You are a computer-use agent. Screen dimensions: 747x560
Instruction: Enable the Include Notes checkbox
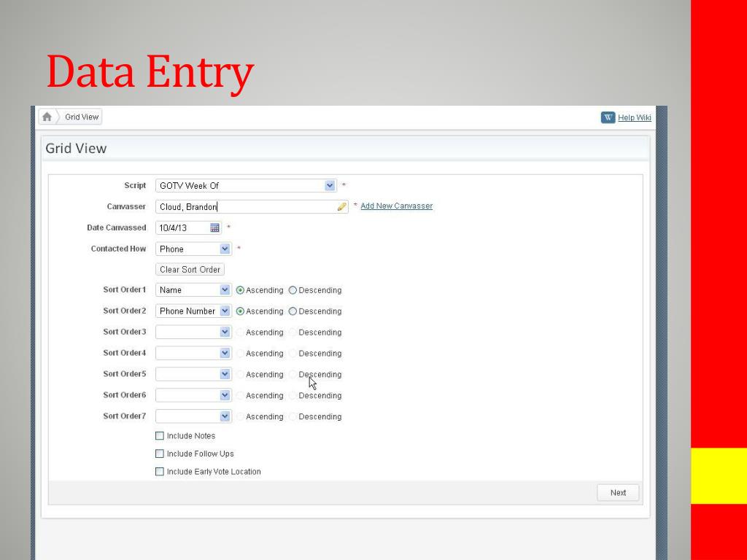160,436
